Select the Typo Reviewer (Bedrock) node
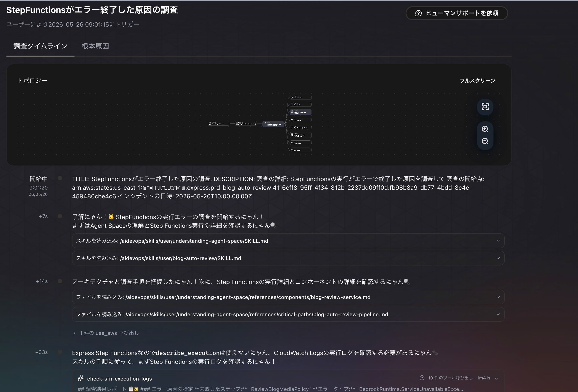The image size is (578, 392). [300, 127]
